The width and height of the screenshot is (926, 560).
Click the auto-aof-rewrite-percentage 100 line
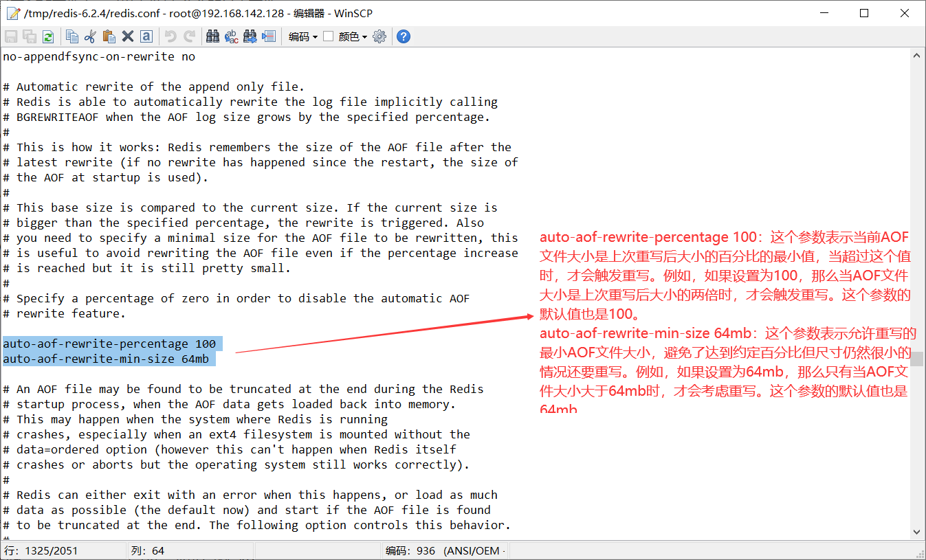point(109,344)
